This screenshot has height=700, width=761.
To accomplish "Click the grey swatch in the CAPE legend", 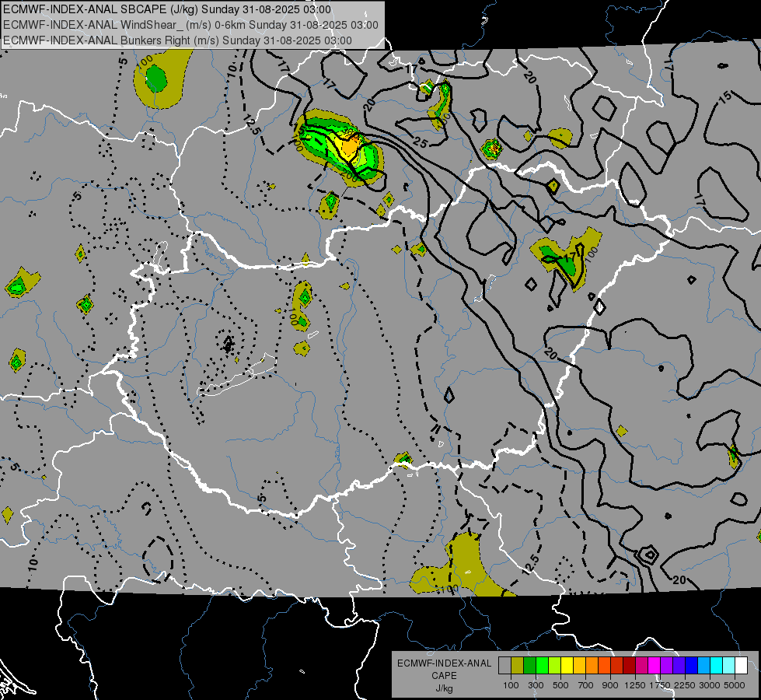I will [504, 665].
